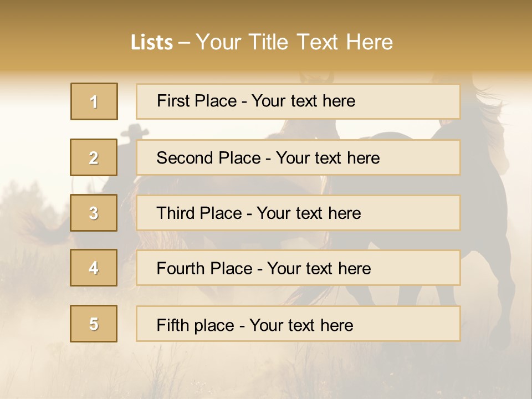Click the dash in the slide title
The image size is (532, 399).
point(184,43)
